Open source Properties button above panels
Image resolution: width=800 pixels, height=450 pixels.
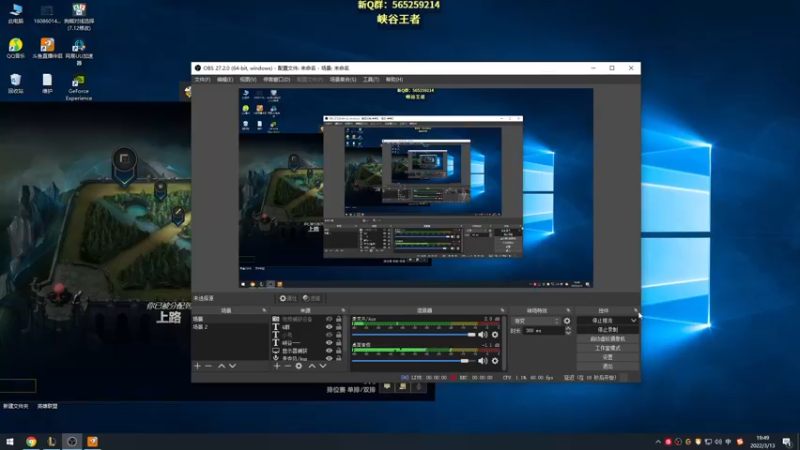click(x=288, y=298)
